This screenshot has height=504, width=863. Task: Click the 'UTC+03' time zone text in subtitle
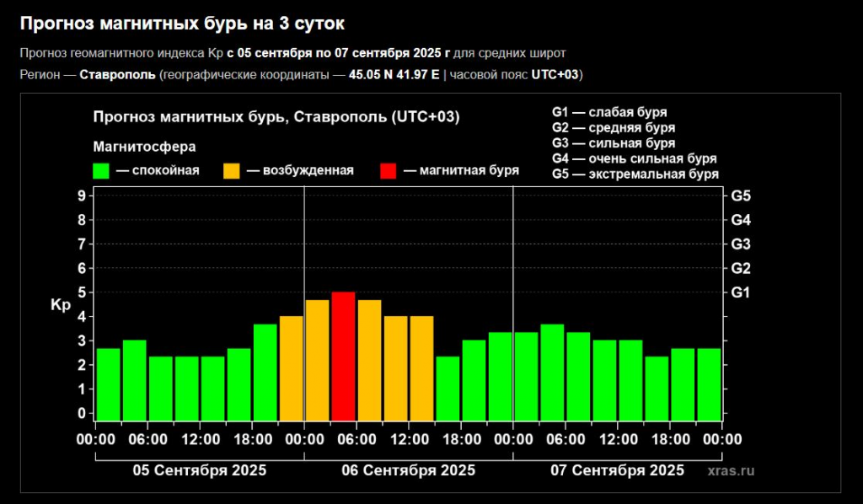point(555,75)
